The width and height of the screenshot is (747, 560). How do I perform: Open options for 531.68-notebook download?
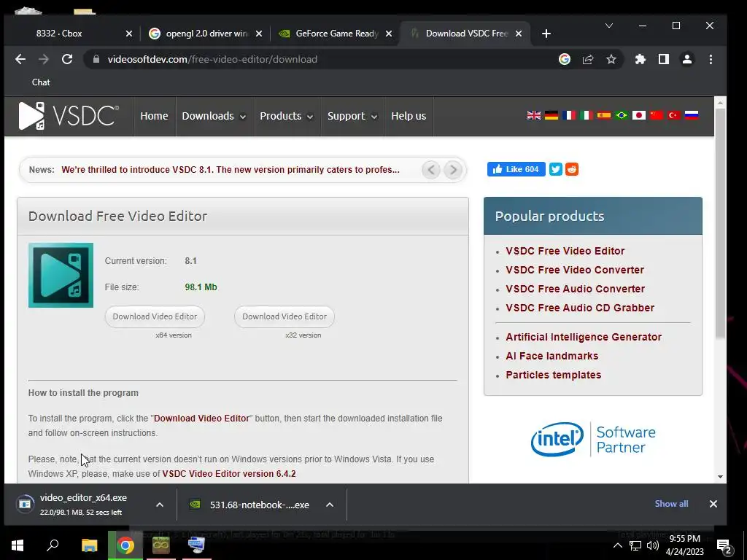coord(329,505)
